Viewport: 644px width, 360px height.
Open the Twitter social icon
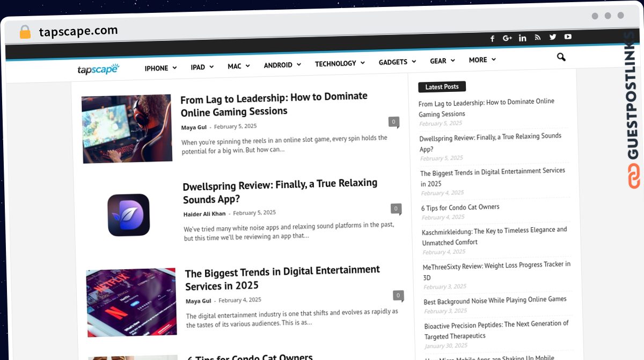[553, 37]
